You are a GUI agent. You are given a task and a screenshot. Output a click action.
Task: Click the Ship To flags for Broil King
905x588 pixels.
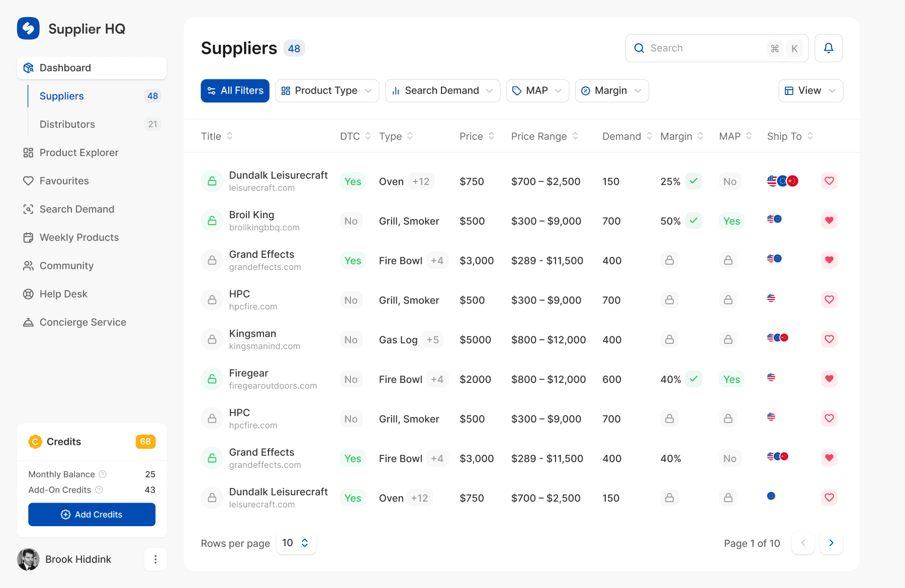click(774, 219)
